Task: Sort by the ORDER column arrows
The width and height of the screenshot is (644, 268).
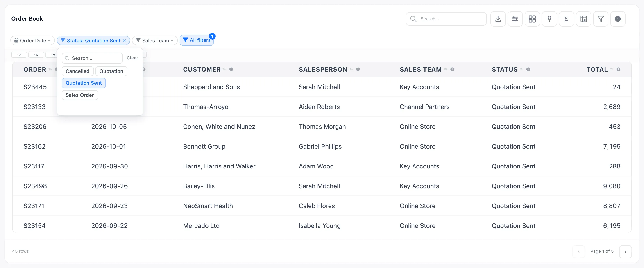Action: click(x=50, y=69)
